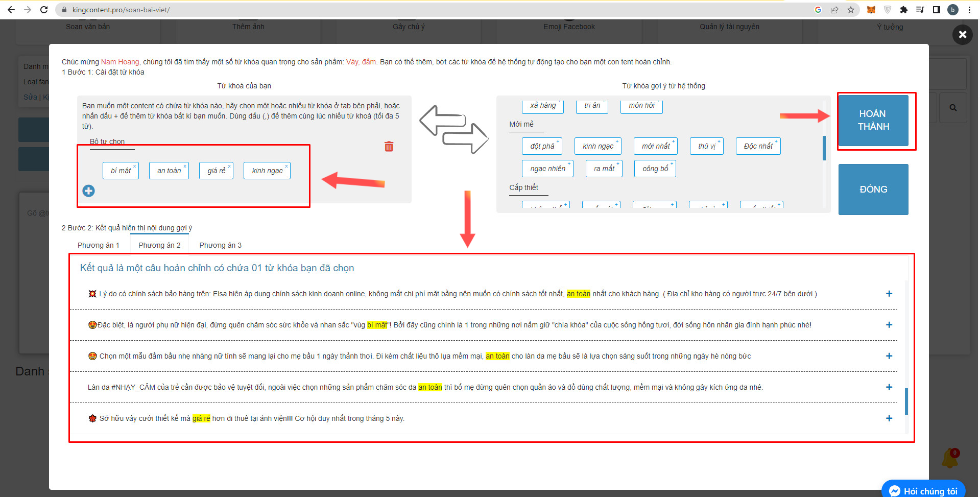Click the notification bell icon
The image size is (980, 497).
(950, 458)
